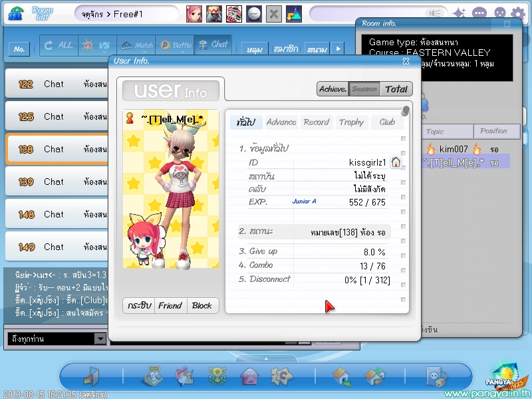Image resolution: width=532 pixels, height=399 pixels.
Task: Select room 148 Chat row
Action: [x=57, y=214]
